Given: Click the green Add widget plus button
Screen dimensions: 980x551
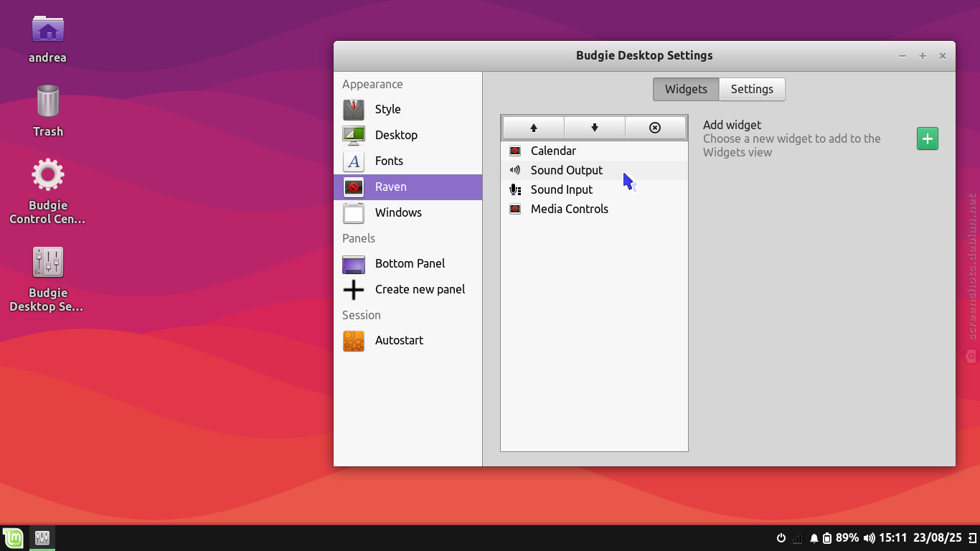Looking at the screenshot, I should [x=928, y=138].
